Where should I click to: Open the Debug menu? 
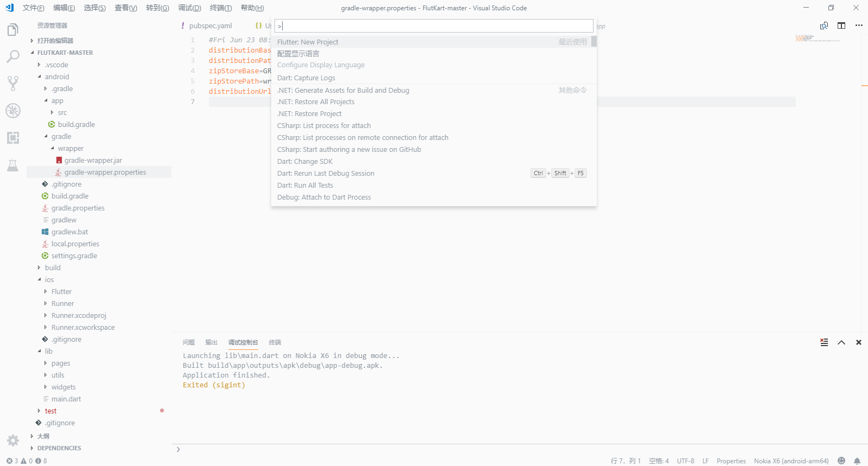pyautogui.click(x=189, y=8)
